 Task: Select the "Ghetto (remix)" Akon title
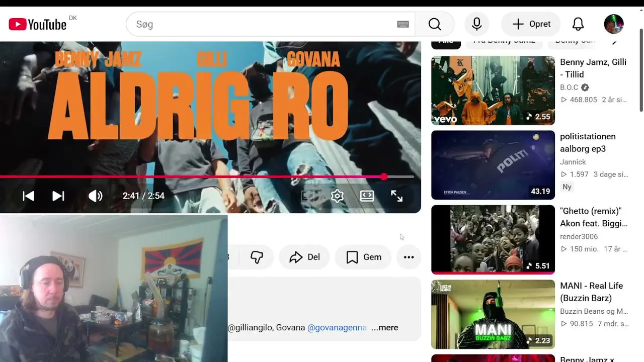coord(594,217)
